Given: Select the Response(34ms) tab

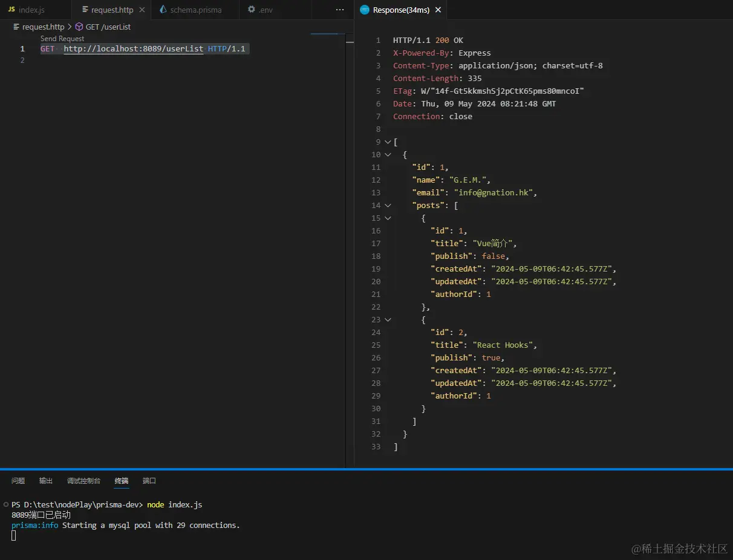Looking at the screenshot, I should pos(400,10).
